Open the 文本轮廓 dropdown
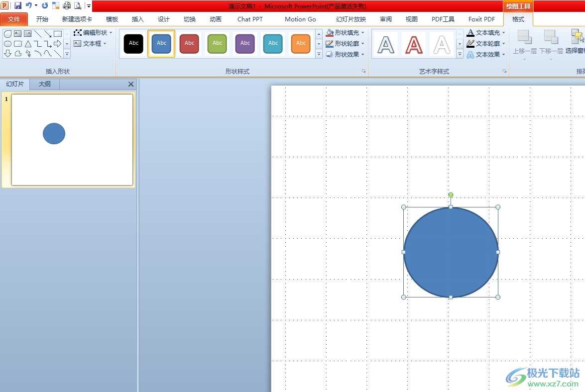This screenshot has width=585, height=392. click(x=486, y=44)
